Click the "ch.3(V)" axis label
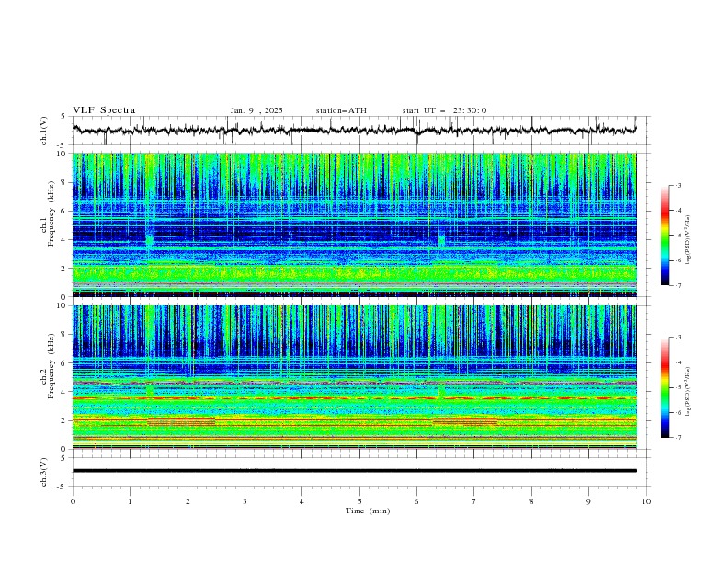 (x=44, y=472)
